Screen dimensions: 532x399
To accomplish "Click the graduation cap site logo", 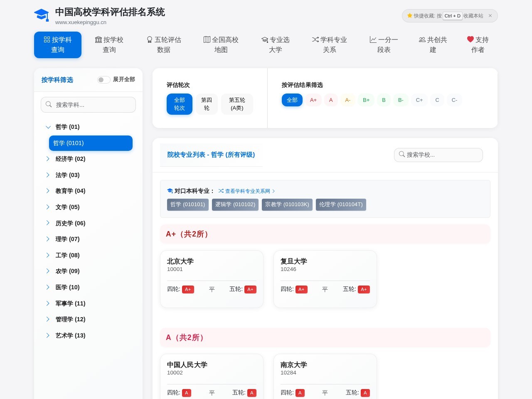I will [42, 15].
